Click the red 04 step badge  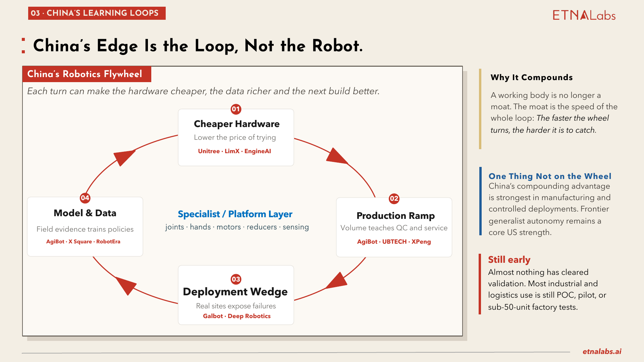[x=85, y=198]
